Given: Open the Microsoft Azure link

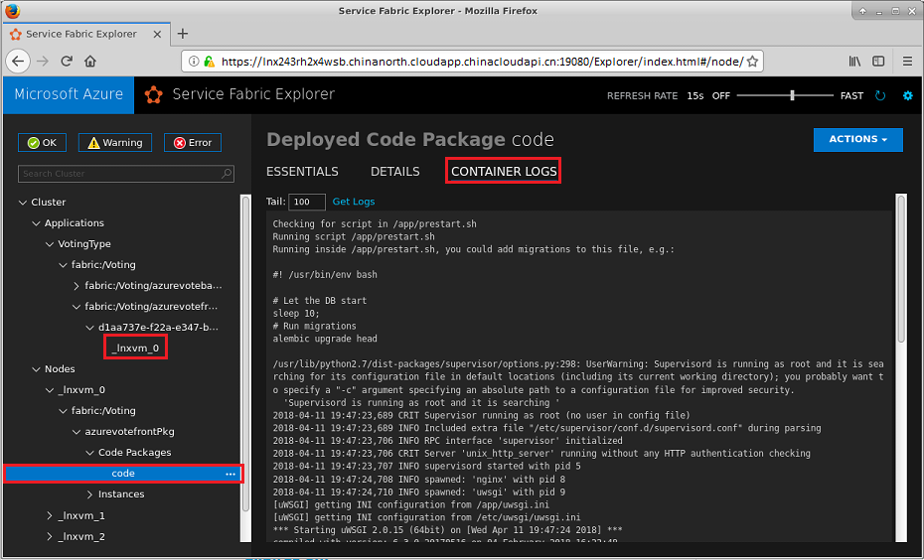Looking at the screenshot, I should (69, 94).
